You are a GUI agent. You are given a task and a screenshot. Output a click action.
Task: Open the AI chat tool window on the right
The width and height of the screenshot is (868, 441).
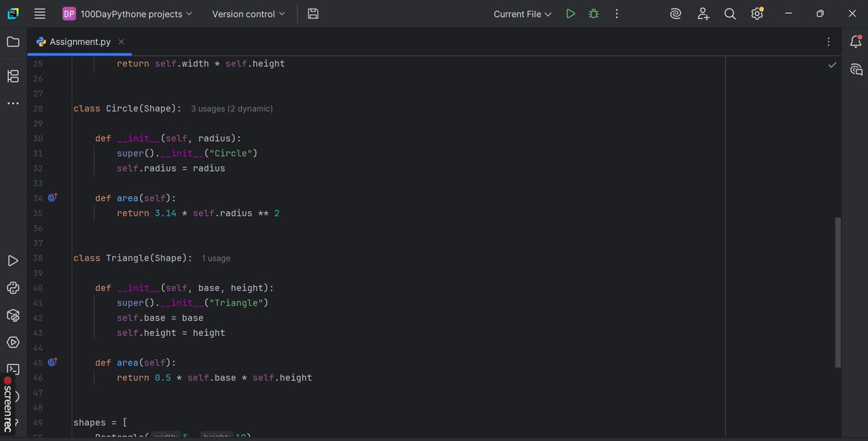pyautogui.click(x=856, y=70)
